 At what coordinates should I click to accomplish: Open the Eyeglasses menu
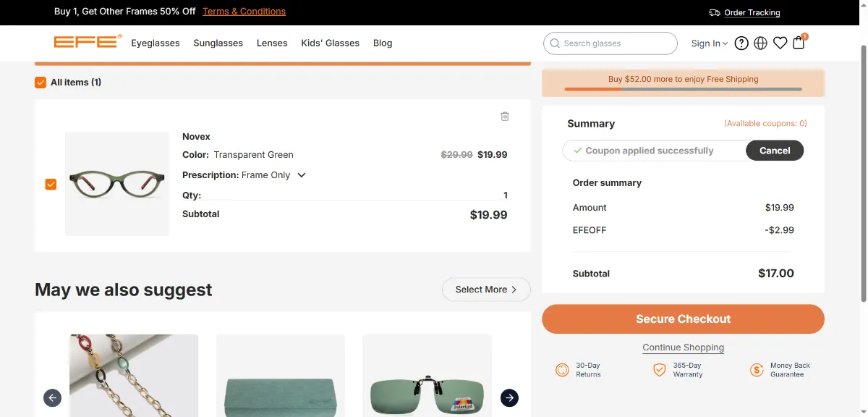(156, 43)
